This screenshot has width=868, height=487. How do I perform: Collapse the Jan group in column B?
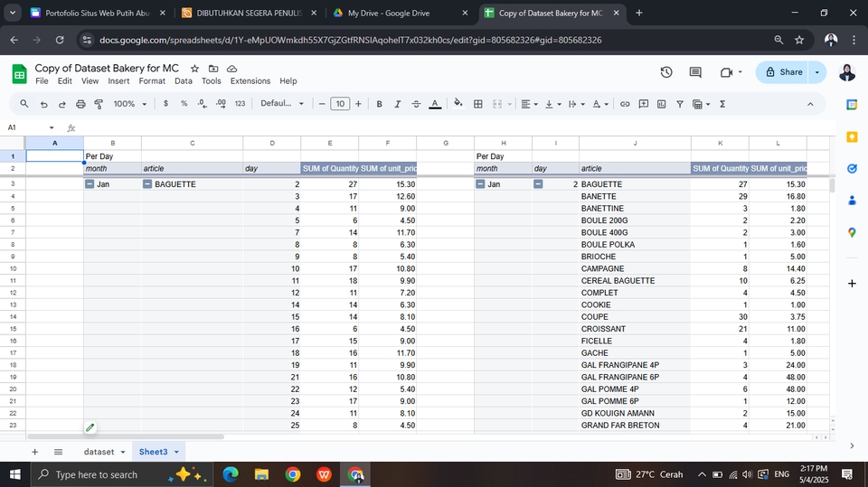coord(90,184)
